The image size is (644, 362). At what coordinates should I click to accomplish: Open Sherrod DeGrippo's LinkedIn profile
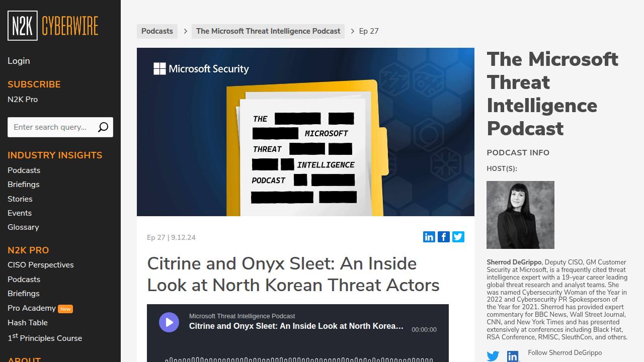pyautogui.click(x=513, y=356)
